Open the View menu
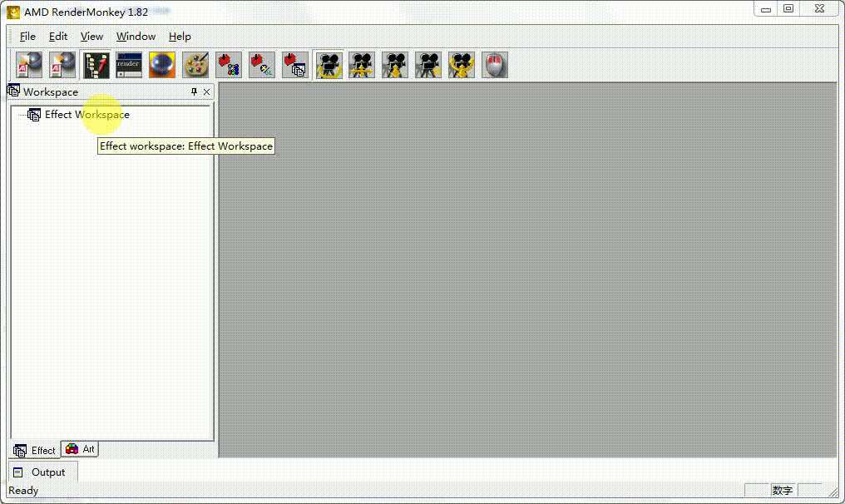The width and height of the screenshot is (845, 504). [91, 36]
